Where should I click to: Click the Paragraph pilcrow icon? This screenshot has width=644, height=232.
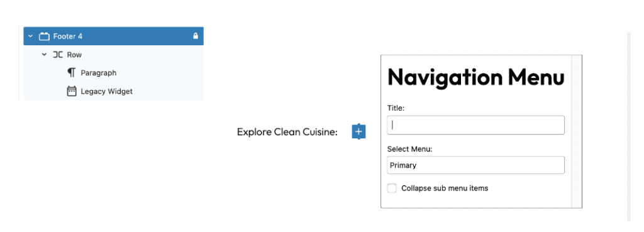tap(72, 73)
